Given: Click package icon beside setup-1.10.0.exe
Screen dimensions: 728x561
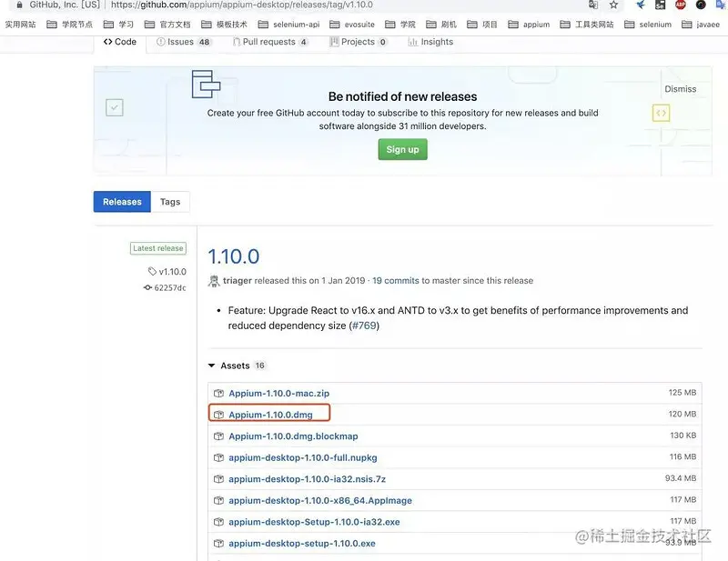Looking at the screenshot, I should tap(218, 544).
